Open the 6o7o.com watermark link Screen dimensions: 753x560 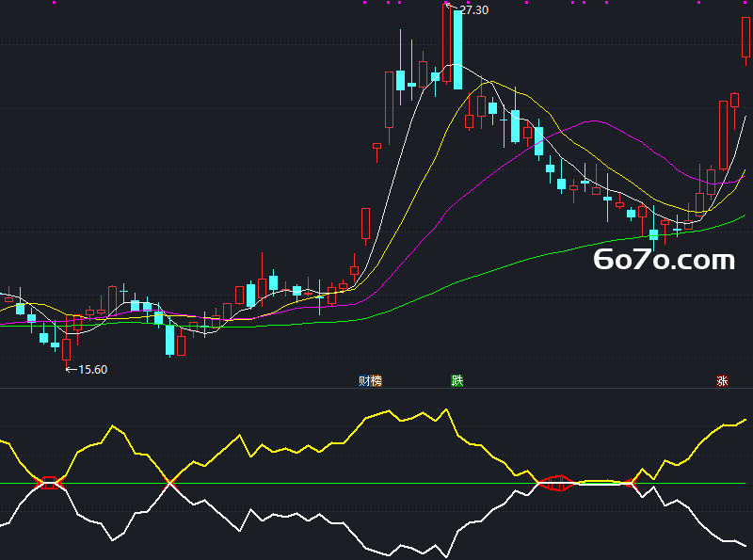pyautogui.click(x=665, y=260)
